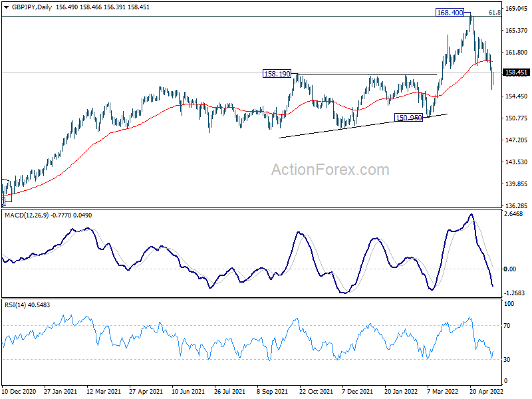Select the 150.950 support label
Viewport: 532px width, 399px height.
(409, 118)
